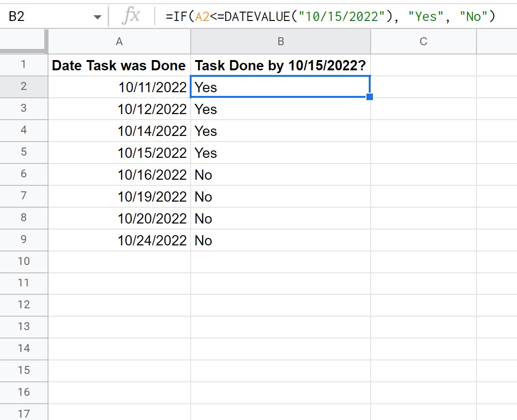Select row 15 header
The height and width of the screenshot is (420, 517).
pyautogui.click(x=24, y=371)
